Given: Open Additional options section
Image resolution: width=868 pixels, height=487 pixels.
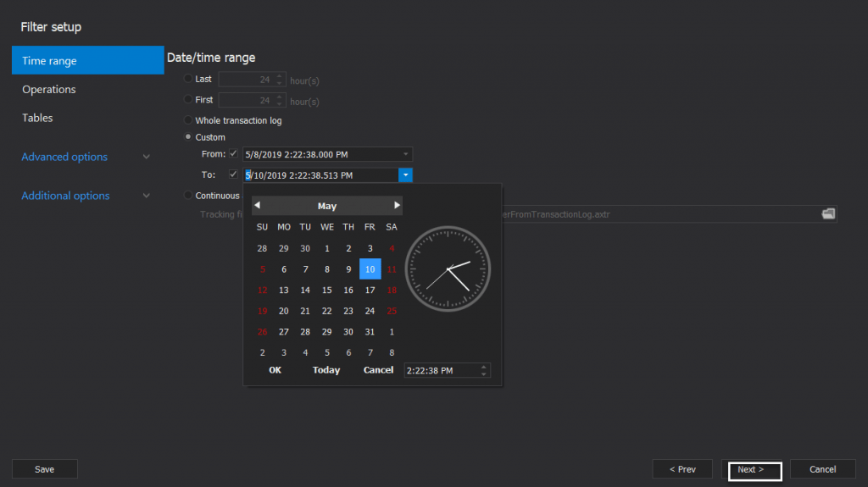Looking at the screenshot, I should pos(65,196).
